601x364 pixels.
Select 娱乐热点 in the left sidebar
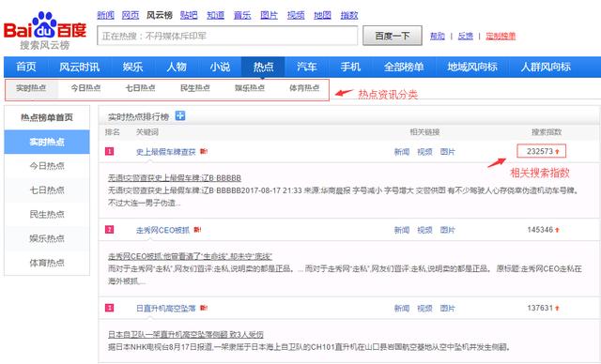click(47, 238)
